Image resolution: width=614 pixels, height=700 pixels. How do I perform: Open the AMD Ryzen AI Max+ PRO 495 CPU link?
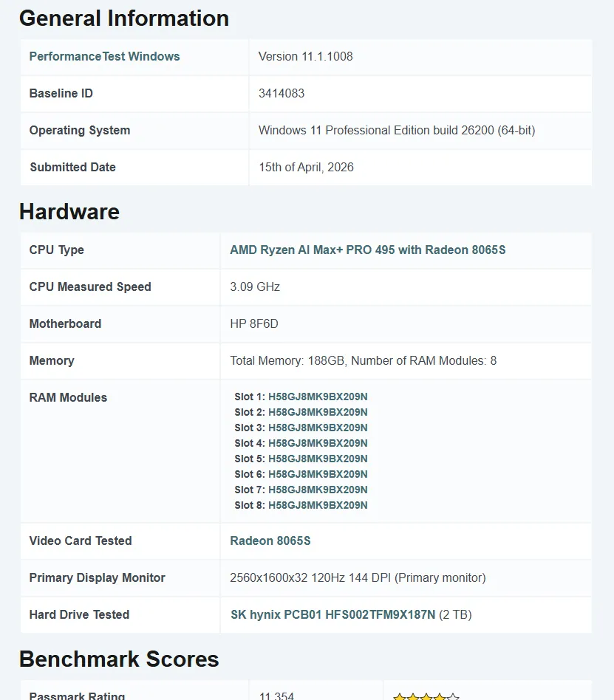[x=368, y=250]
